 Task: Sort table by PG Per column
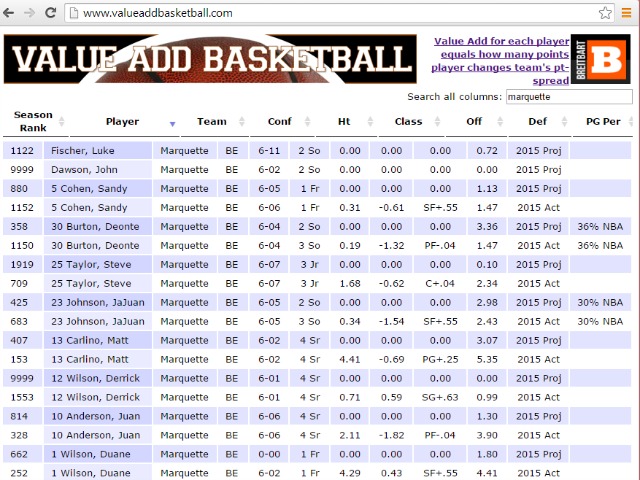[x=603, y=121]
